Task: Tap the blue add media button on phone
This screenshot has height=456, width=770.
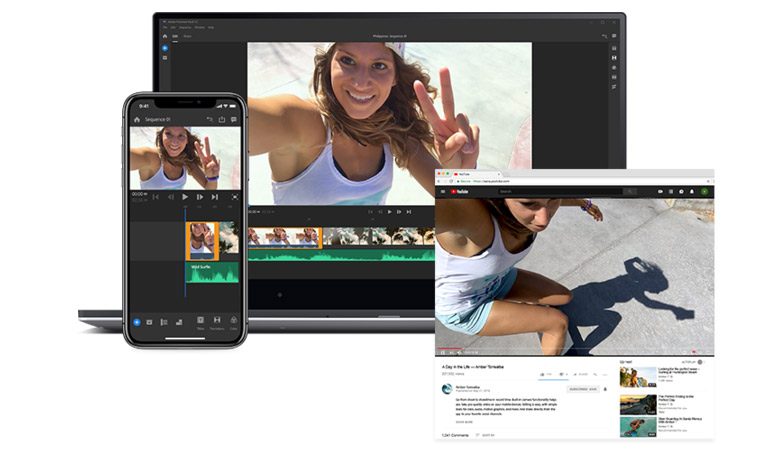Action: [x=137, y=322]
